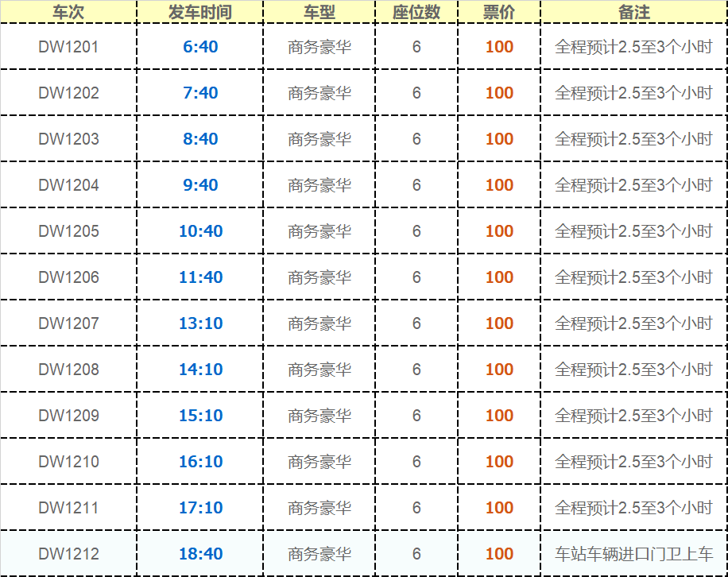The height and width of the screenshot is (577, 728).
Task: Click the 车型 column header
Action: click(319, 12)
